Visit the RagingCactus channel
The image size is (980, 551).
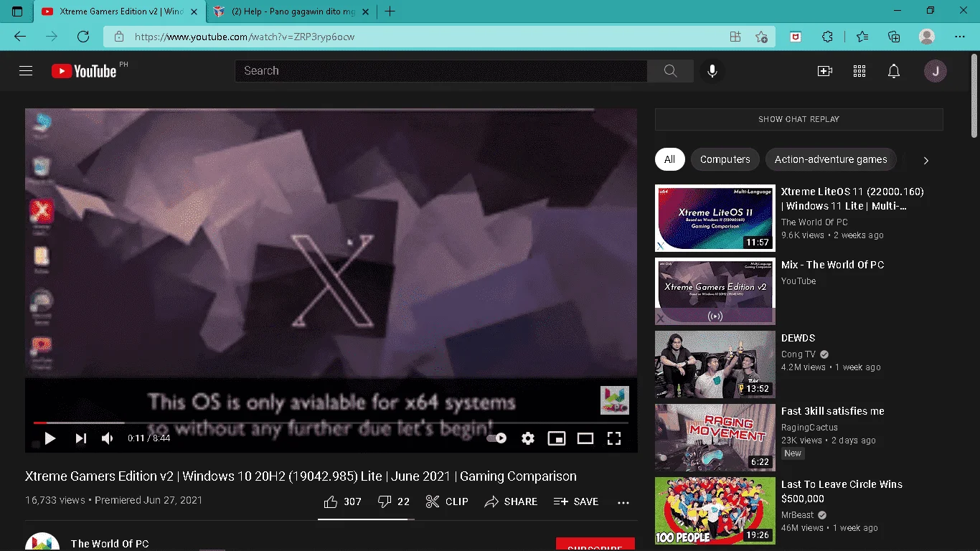coord(811,428)
